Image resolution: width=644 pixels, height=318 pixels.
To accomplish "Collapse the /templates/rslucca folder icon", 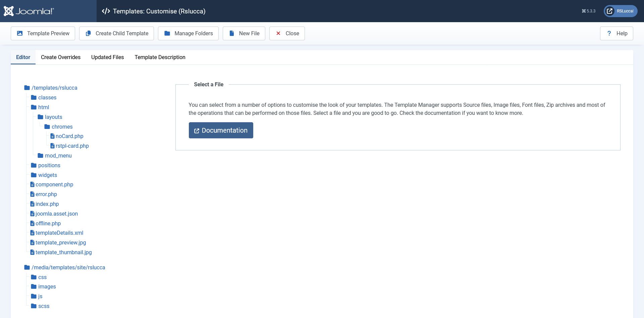I will click(x=27, y=88).
